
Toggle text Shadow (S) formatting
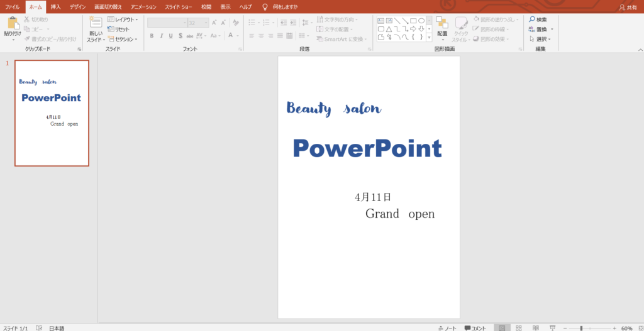(x=180, y=36)
